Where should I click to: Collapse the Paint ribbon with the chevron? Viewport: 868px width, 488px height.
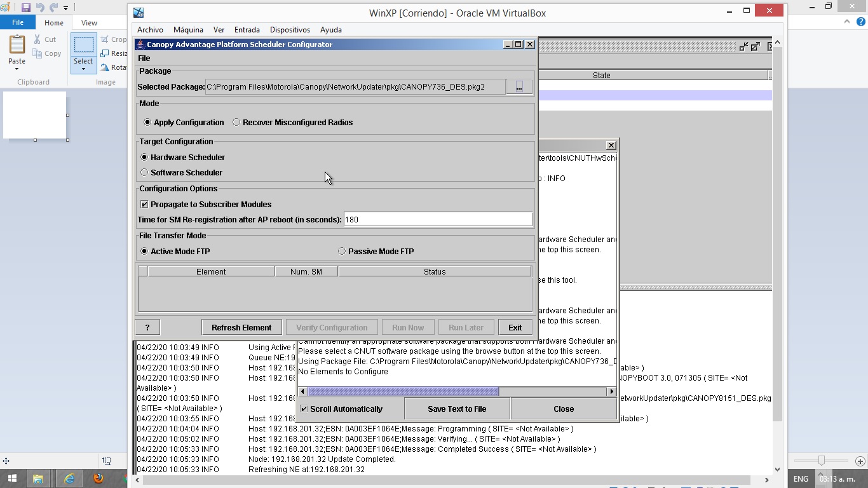pos(846,22)
